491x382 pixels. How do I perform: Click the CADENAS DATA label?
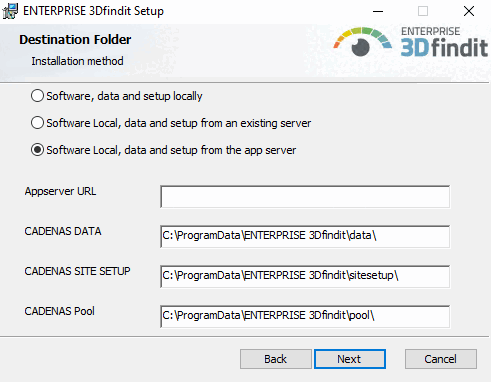pyautogui.click(x=63, y=231)
